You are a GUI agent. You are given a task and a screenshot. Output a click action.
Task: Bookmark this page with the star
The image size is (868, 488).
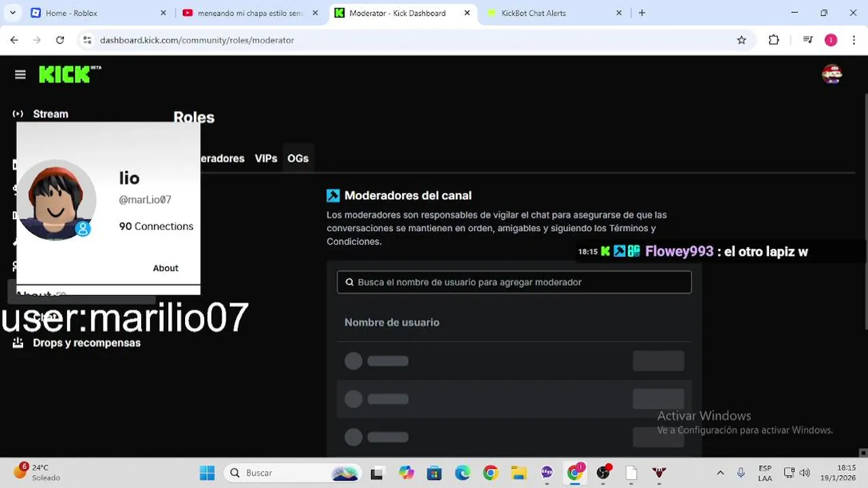(742, 40)
